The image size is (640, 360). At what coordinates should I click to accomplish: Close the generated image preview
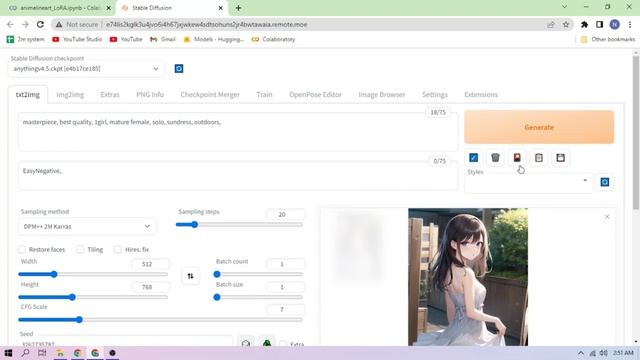607,216
